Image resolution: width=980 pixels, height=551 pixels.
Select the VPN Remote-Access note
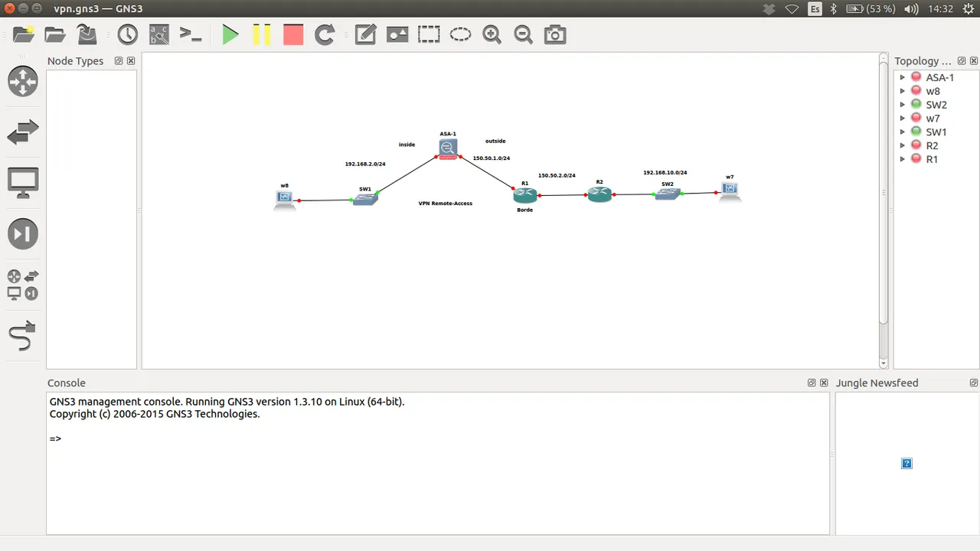click(x=446, y=204)
